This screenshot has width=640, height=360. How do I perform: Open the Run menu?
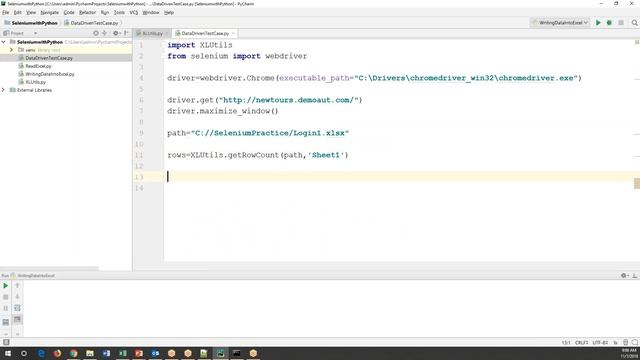pyautogui.click(x=105, y=13)
